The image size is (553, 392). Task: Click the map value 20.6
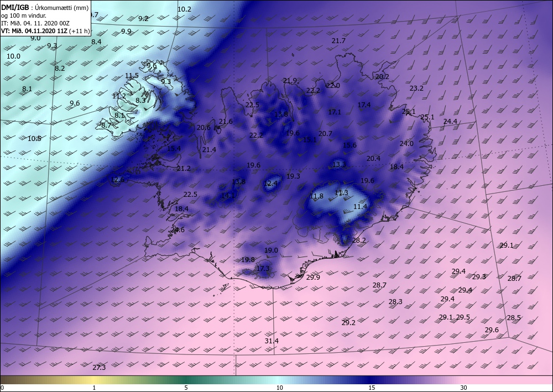(x=204, y=127)
